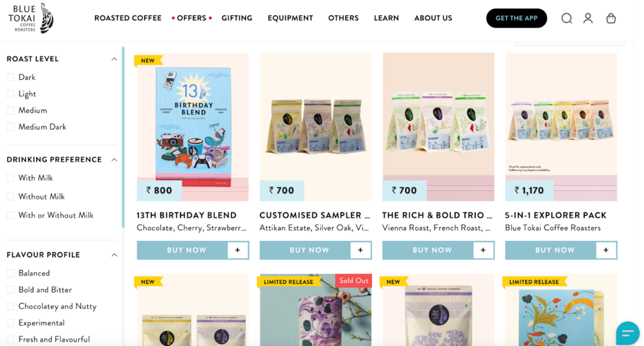Viewport: 644px width, 346px height.
Task: Open the Roasted Coffee menu
Action: (128, 18)
